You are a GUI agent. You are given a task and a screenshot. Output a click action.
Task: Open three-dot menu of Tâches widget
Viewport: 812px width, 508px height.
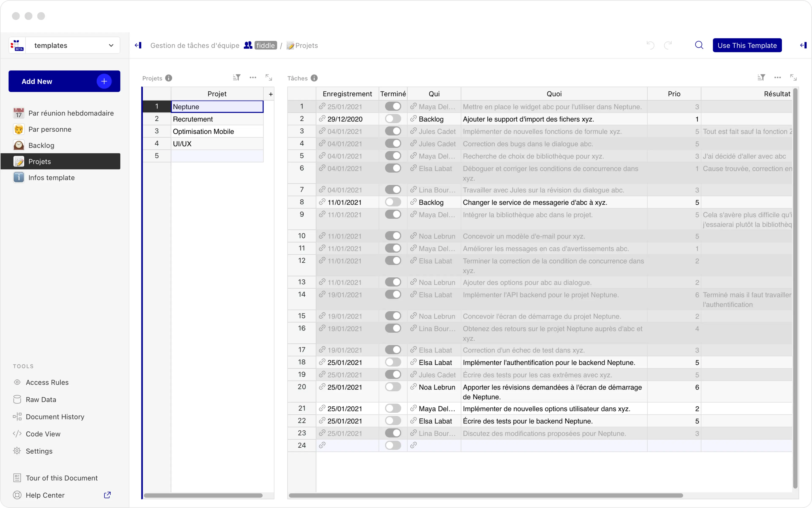777,78
